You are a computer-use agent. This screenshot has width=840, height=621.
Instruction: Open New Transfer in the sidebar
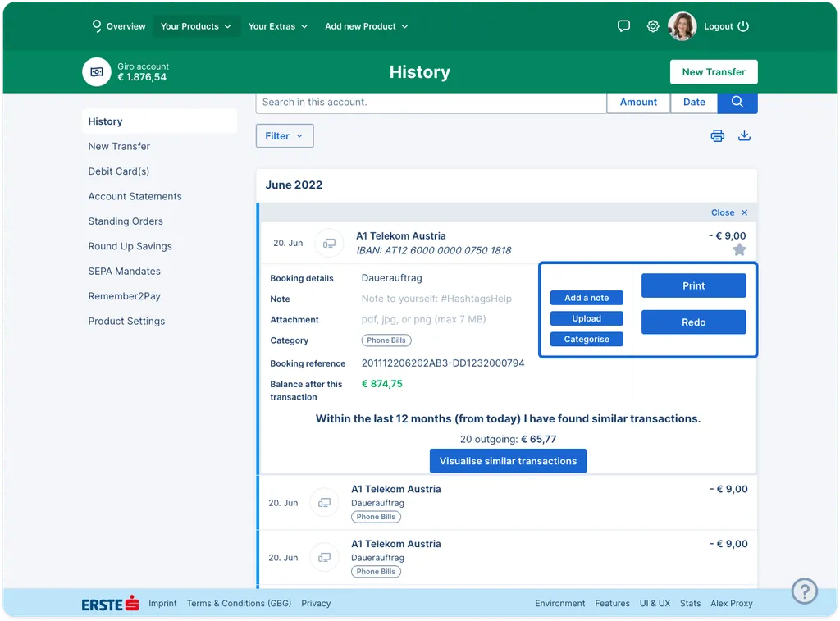coord(119,146)
